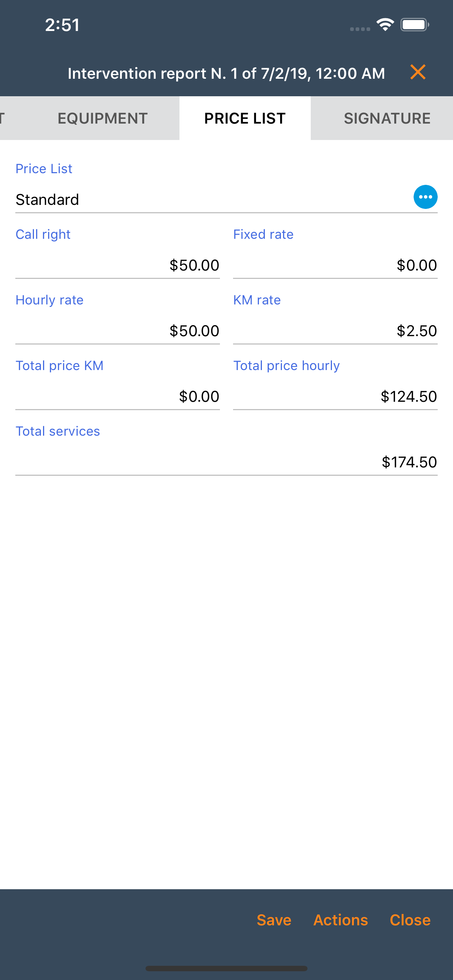453x980 pixels.
Task: Tap the battery indicator icon
Action: [415, 25]
